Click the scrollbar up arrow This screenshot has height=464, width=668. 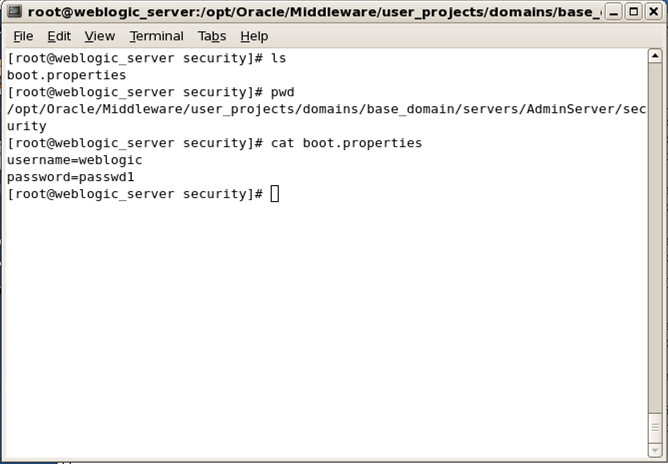pos(655,55)
